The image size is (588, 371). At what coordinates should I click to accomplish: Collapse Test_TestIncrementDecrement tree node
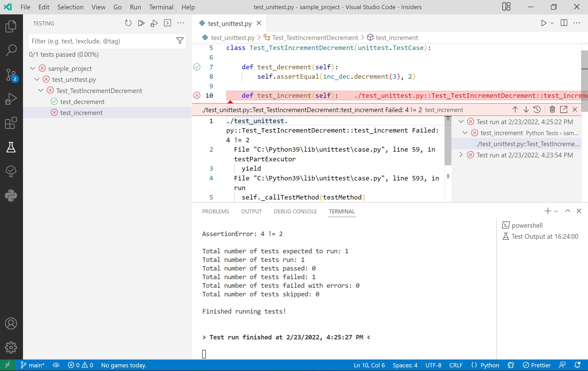click(41, 90)
